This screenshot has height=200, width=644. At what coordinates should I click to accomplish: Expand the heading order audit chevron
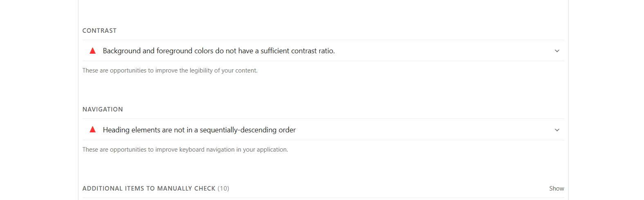557,130
